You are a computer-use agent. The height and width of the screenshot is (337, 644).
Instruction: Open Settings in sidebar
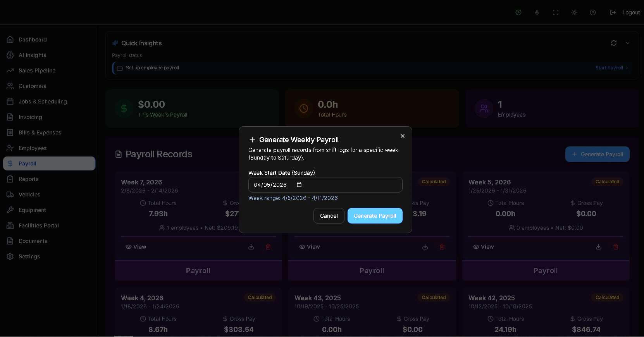coord(49,256)
